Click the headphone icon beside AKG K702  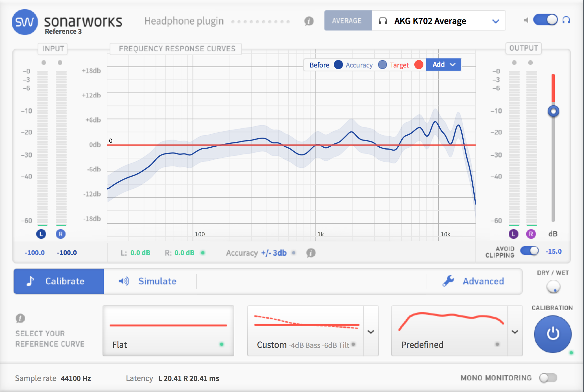point(383,21)
